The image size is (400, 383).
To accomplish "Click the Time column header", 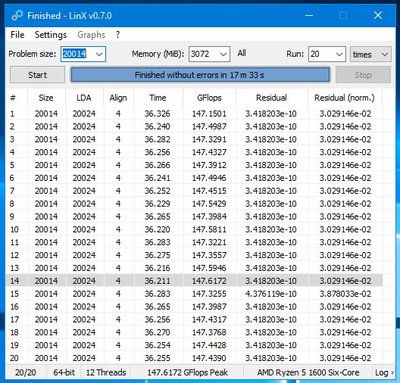I will (x=158, y=98).
